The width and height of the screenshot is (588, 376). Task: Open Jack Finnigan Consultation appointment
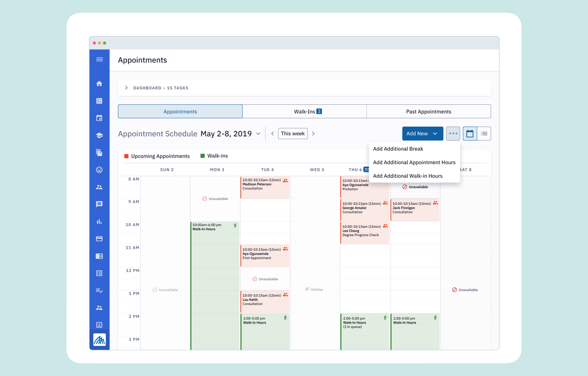(x=415, y=210)
